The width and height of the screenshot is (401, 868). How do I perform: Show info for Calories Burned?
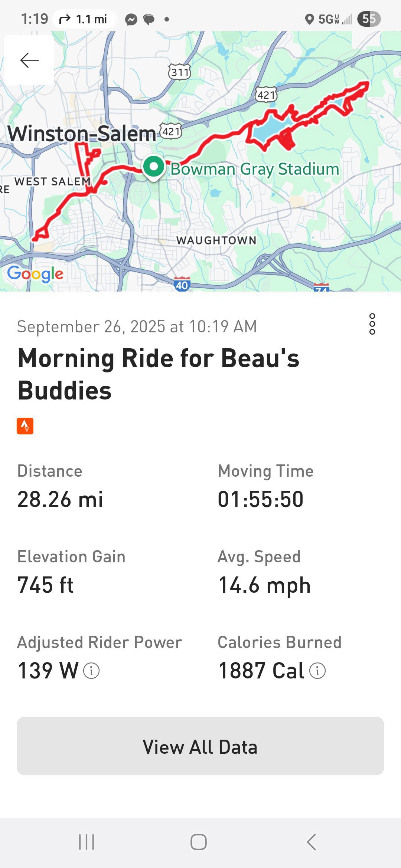(317, 671)
